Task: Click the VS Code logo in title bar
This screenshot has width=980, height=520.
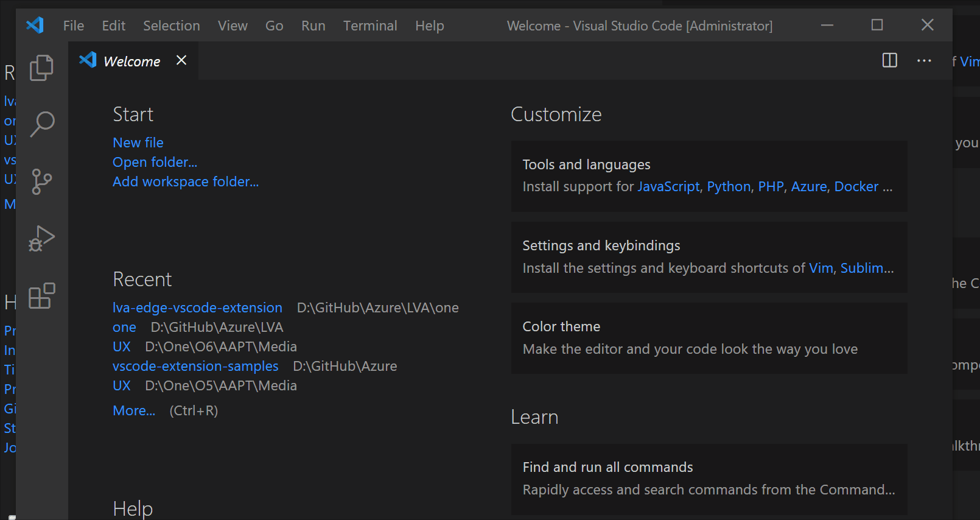Action: click(x=35, y=25)
